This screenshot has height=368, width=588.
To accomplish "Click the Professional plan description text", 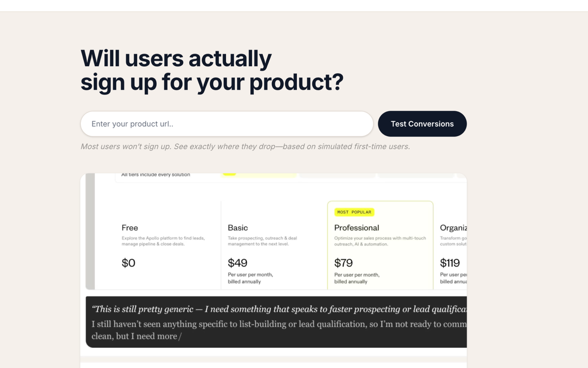I will [x=380, y=241].
